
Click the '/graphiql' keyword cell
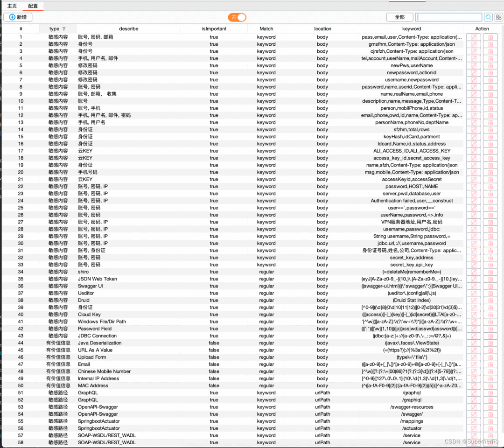pyautogui.click(x=412, y=400)
